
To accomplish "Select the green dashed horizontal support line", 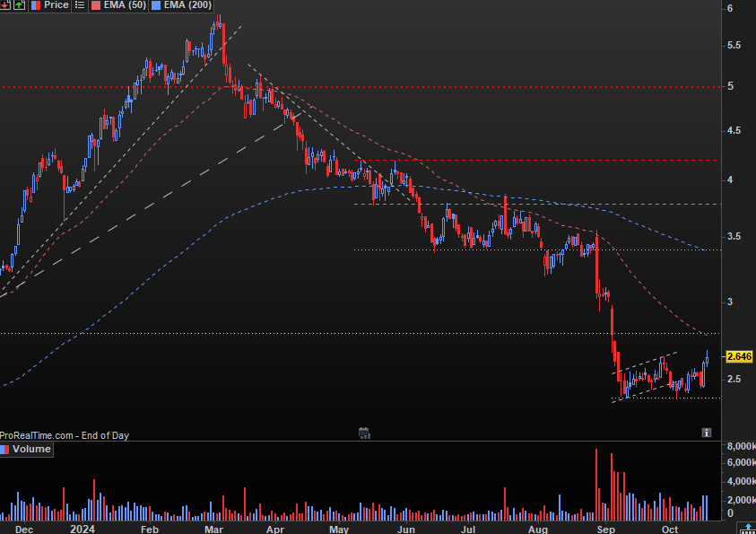I will click(x=537, y=205).
